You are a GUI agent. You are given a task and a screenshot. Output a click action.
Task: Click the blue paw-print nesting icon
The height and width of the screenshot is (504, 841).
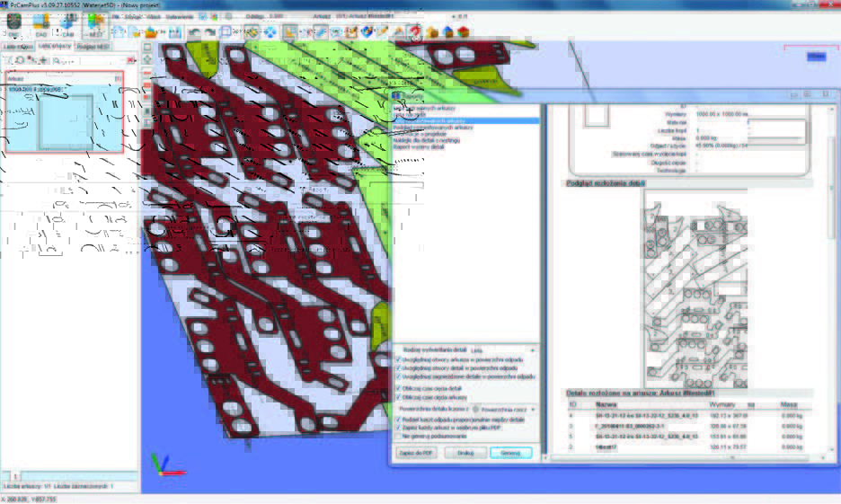point(270,32)
